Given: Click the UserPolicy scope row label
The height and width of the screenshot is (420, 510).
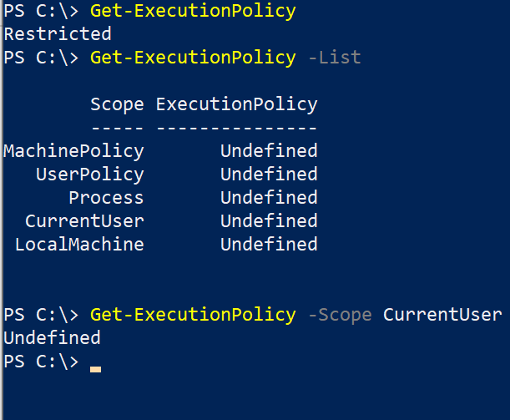Looking at the screenshot, I should pos(89,175).
